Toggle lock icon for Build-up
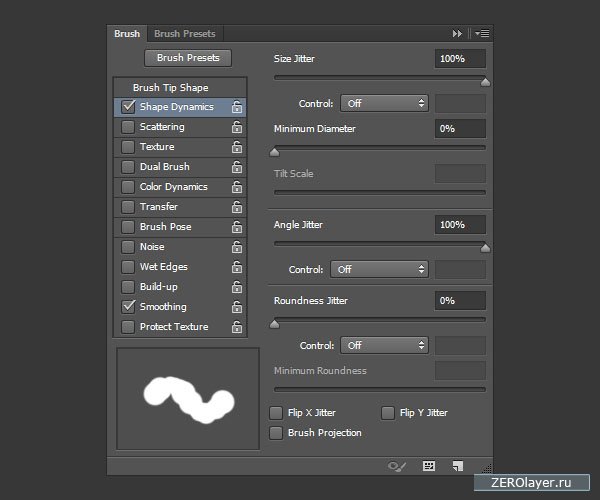Image resolution: width=600 pixels, height=500 pixels. coord(237,287)
